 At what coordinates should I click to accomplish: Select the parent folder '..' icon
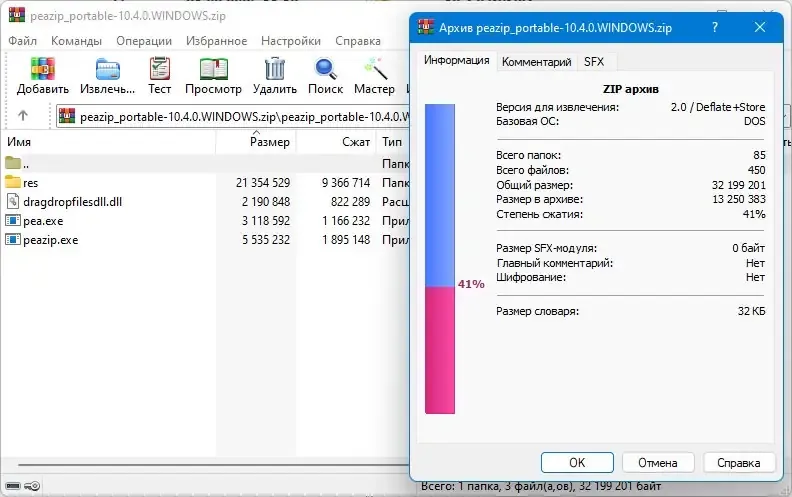coord(13,163)
